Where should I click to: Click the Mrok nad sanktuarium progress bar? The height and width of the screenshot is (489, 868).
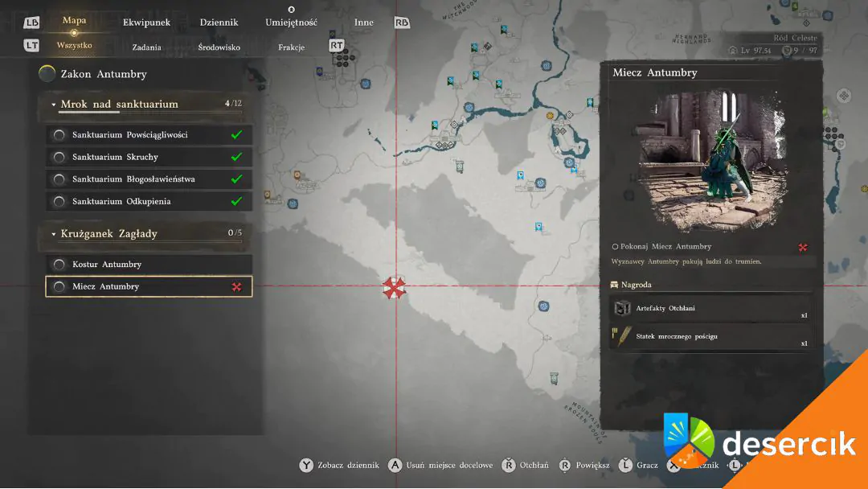pos(150,113)
